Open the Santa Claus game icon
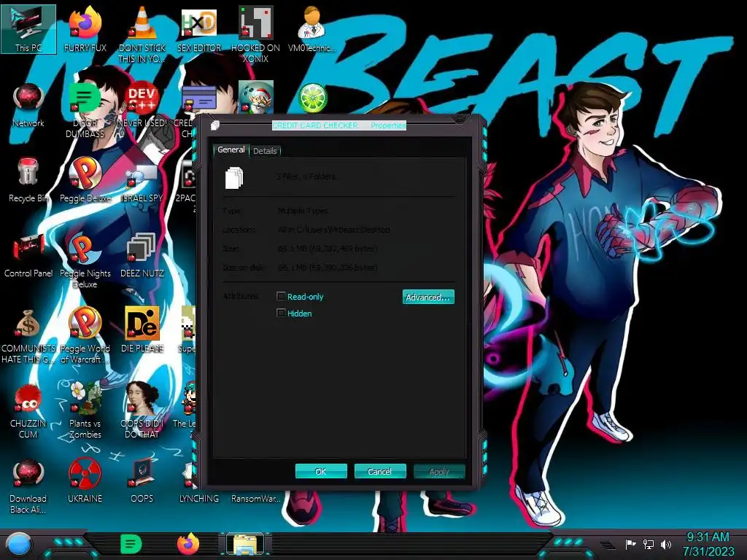Viewport: 747px width, 560px height. (256, 97)
